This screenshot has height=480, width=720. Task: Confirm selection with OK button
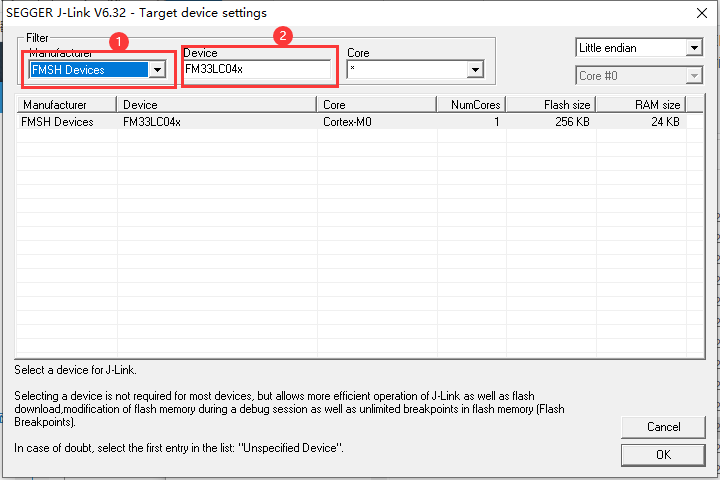click(663, 455)
